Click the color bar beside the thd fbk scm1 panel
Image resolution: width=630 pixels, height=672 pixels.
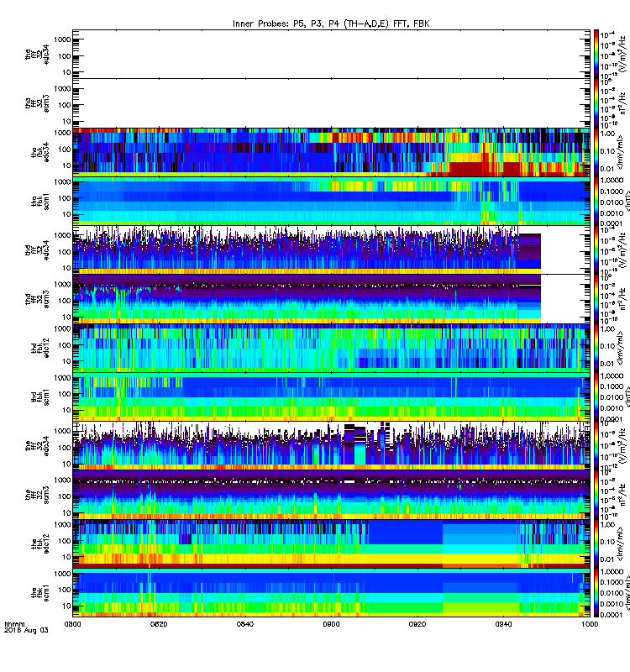point(596,397)
